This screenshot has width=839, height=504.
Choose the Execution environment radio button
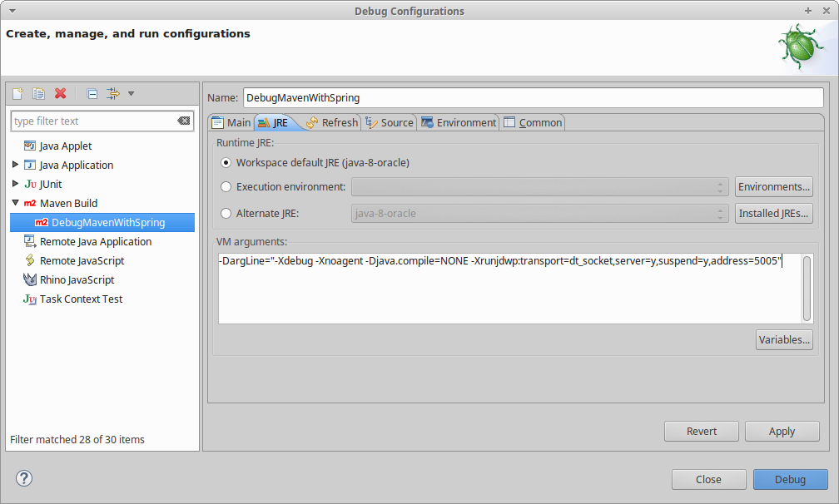pyautogui.click(x=226, y=187)
